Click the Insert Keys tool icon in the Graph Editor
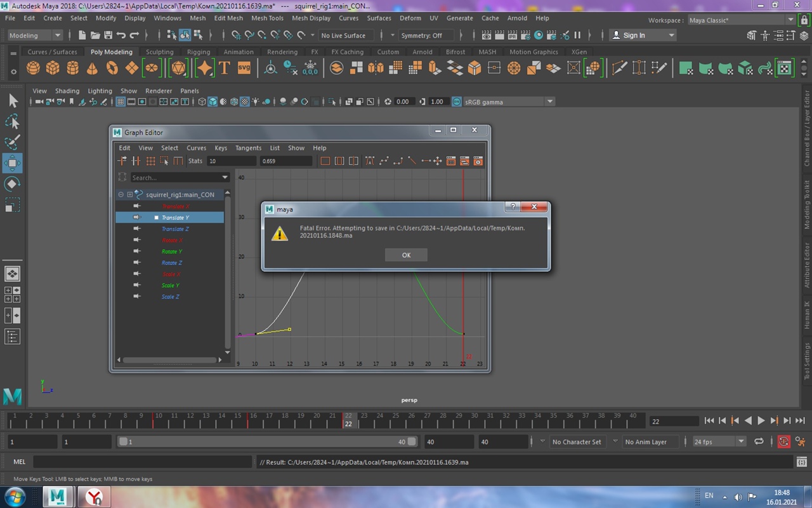812x508 pixels. [136, 161]
